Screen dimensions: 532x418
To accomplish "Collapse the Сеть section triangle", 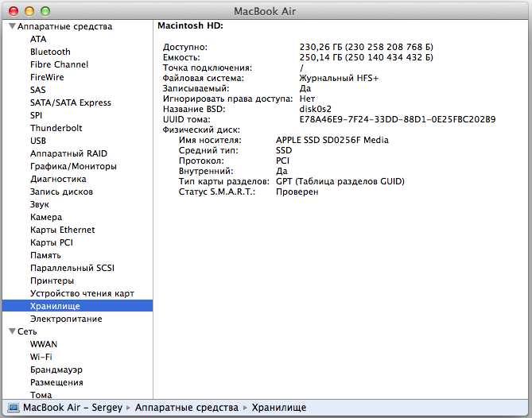I will coord(12,331).
